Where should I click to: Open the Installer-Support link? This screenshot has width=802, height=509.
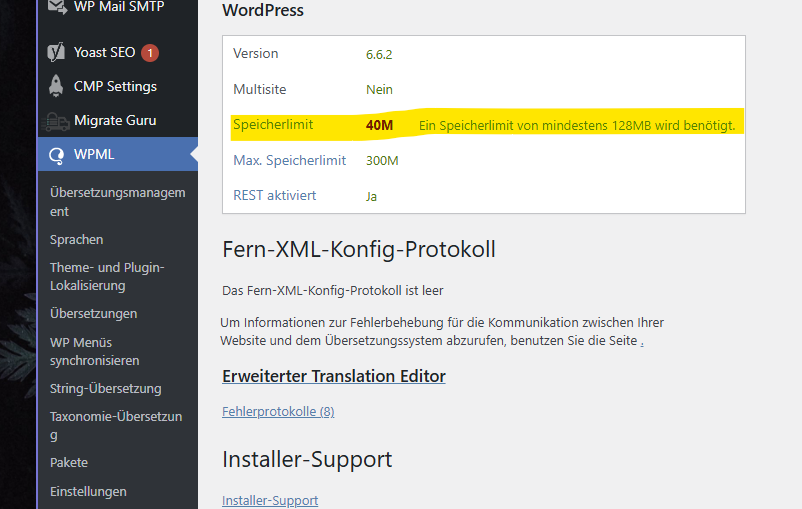click(x=270, y=500)
